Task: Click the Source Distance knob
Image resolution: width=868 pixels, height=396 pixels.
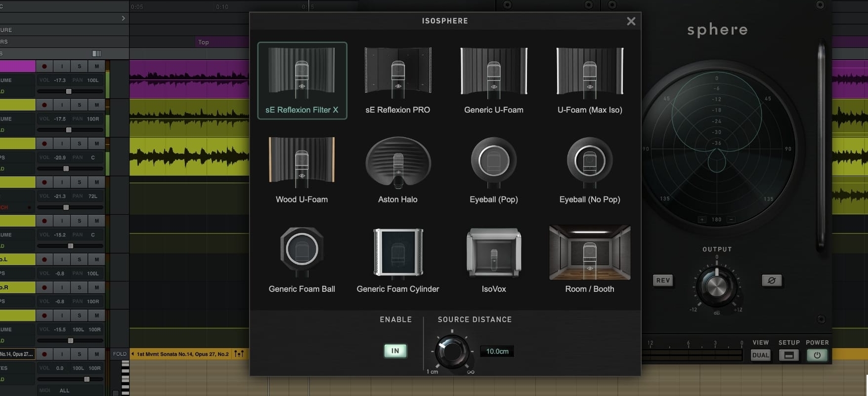Action: (452, 351)
